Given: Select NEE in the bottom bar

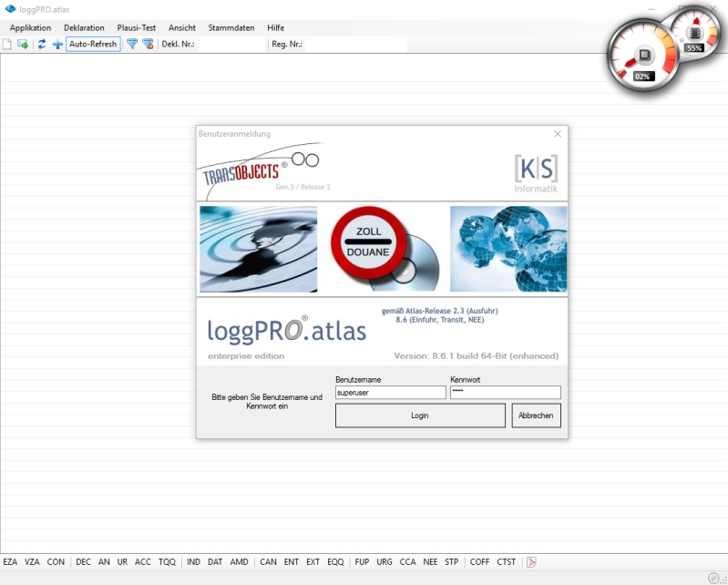Looking at the screenshot, I should point(430,562).
